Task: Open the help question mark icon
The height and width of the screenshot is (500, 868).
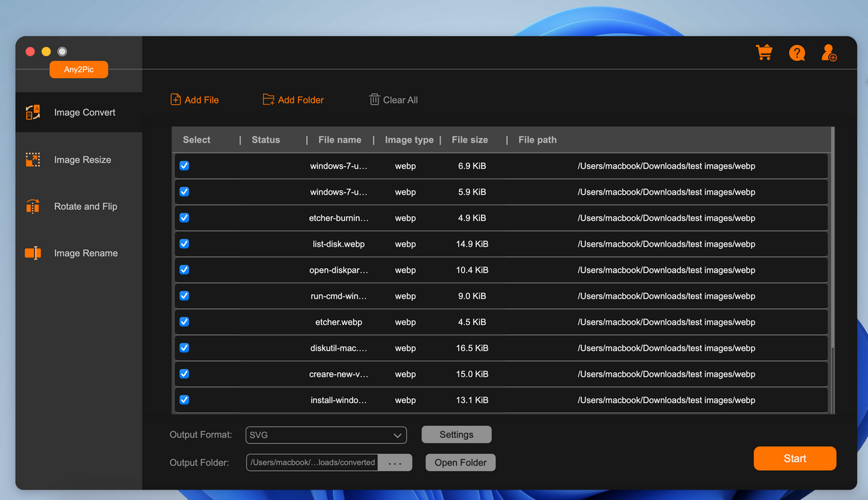Action: coord(797,53)
